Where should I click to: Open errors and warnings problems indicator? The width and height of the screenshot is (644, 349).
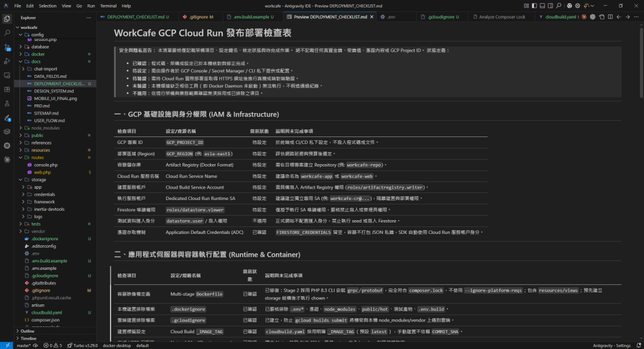click(53, 345)
